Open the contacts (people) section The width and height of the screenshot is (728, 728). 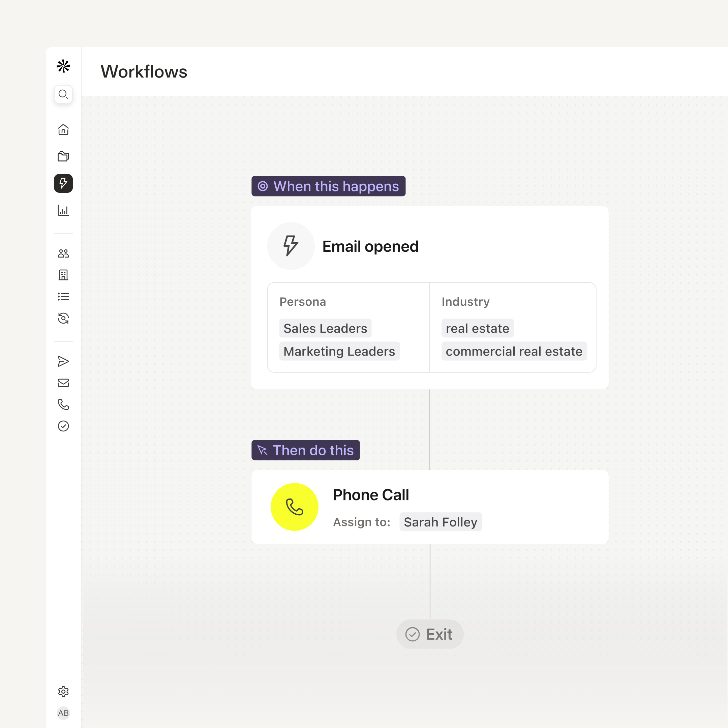click(63, 253)
